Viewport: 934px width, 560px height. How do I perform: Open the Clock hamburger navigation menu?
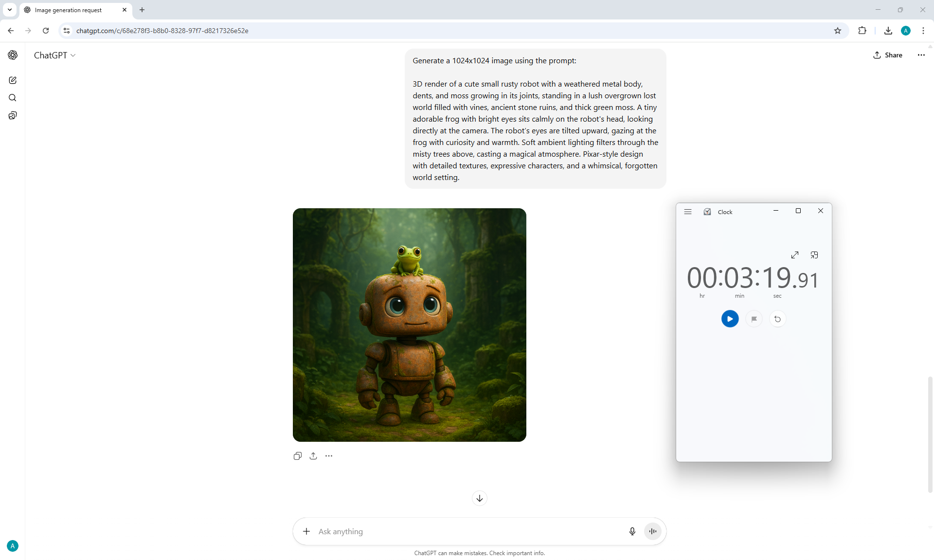coord(688,212)
